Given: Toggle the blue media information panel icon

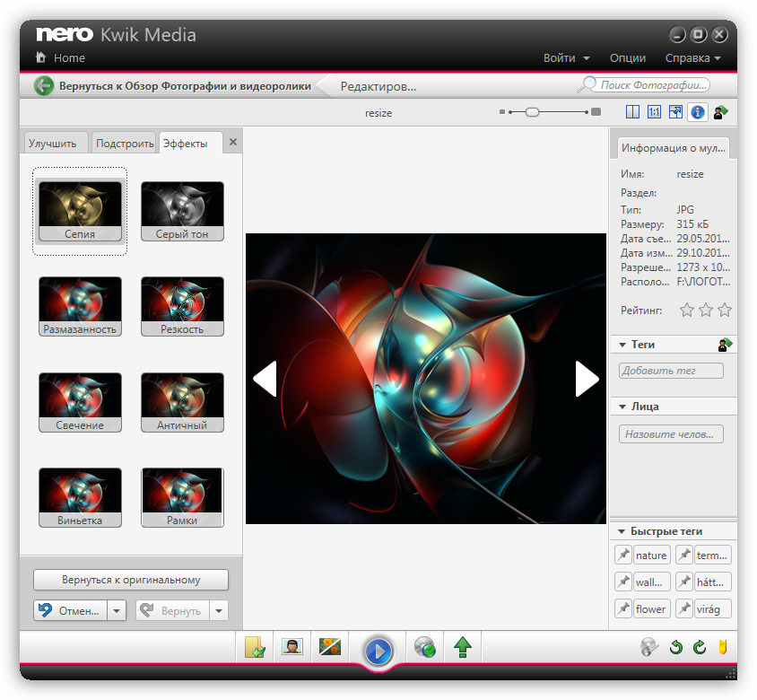Looking at the screenshot, I should [697, 112].
